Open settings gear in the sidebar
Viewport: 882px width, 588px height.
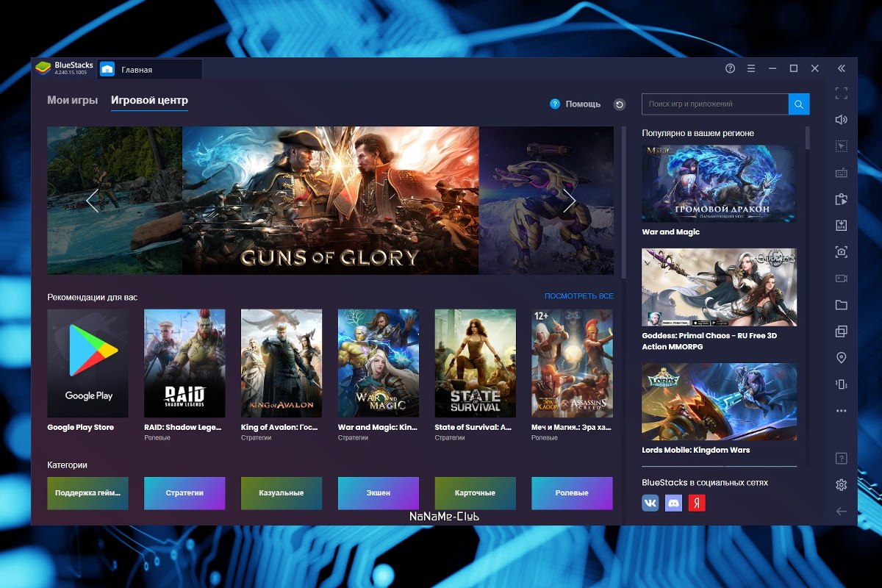pyautogui.click(x=842, y=485)
